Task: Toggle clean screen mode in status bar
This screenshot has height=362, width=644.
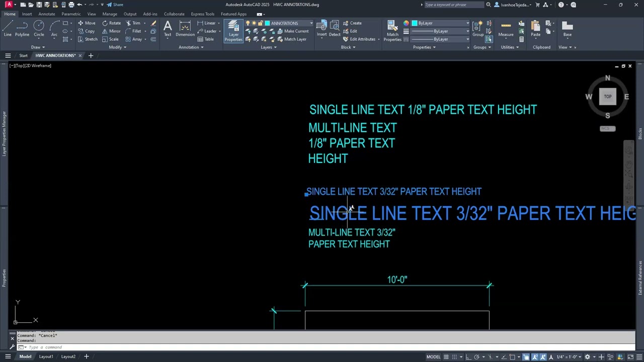Action: tap(629, 357)
